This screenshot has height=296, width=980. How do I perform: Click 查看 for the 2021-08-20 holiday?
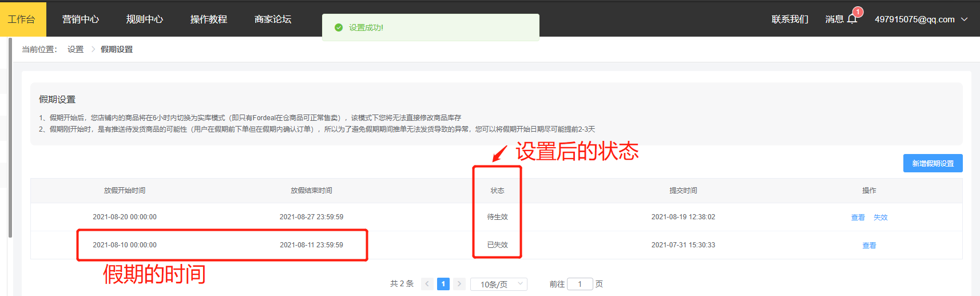click(858, 218)
